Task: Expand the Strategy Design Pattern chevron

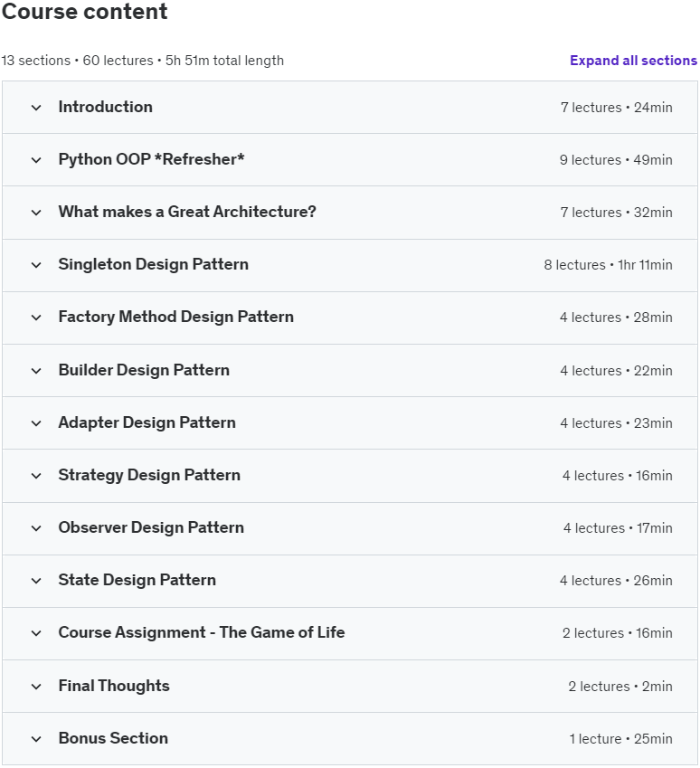Action: 36,476
